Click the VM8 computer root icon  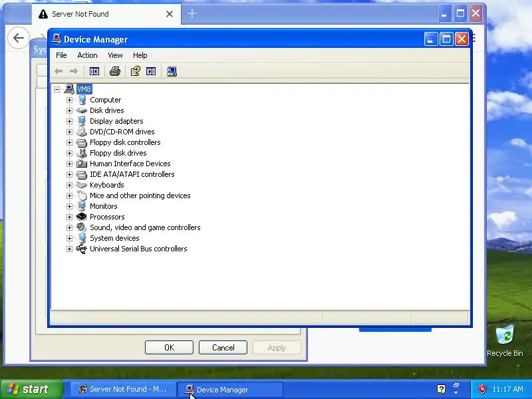pyautogui.click(x=69, y=89)
